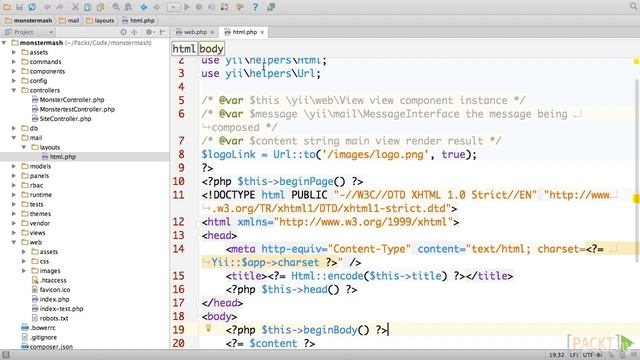Click the body tag breadcrumb above editor

point(211,49)
